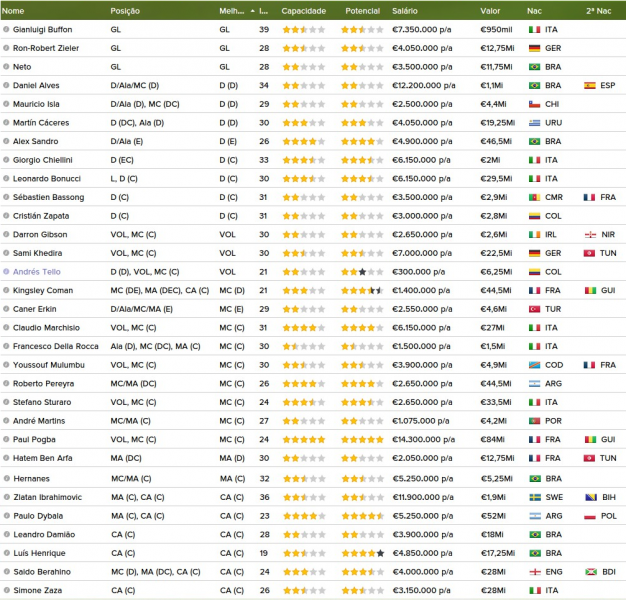Screen dimensions: 626x600
Task: Click the Chile flag for Mauricio Isla
Action: click(534, 104)
